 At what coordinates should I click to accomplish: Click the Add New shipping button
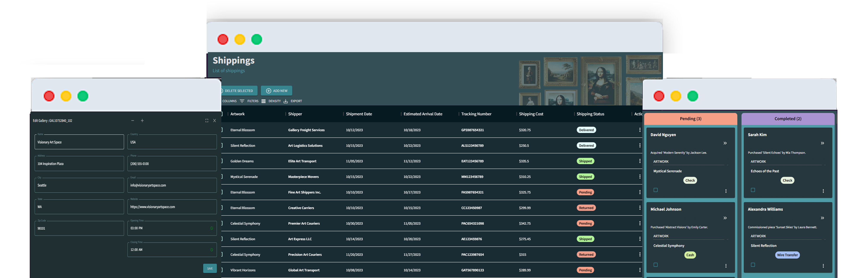click(x=276, y=91)
